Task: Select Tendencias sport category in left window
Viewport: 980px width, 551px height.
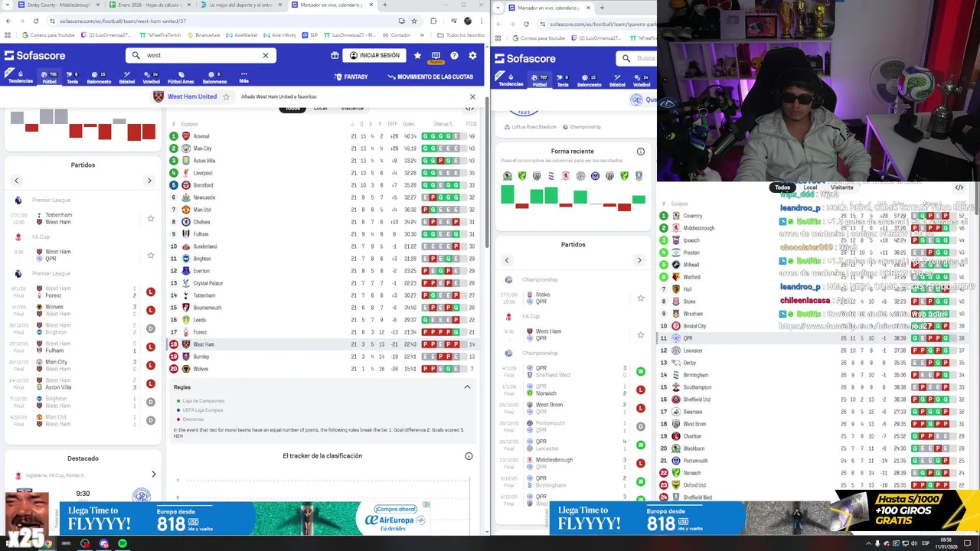Action: coord(21,77)
